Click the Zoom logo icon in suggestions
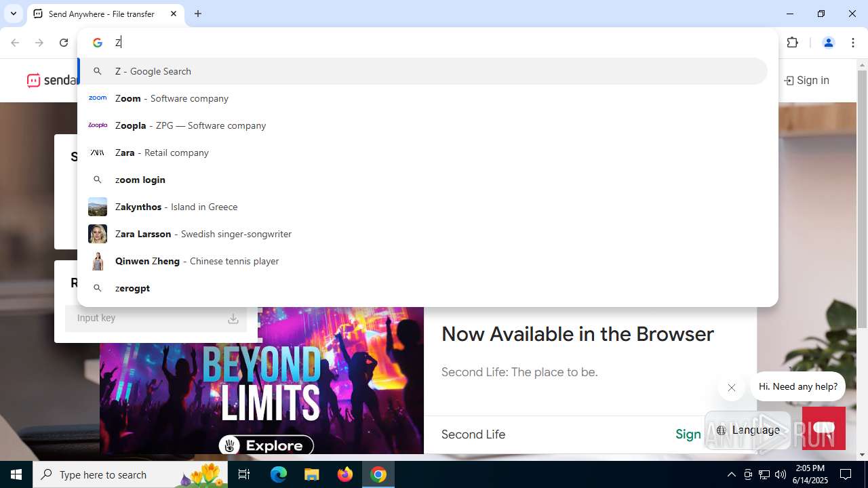 click(x=98, y=98)
